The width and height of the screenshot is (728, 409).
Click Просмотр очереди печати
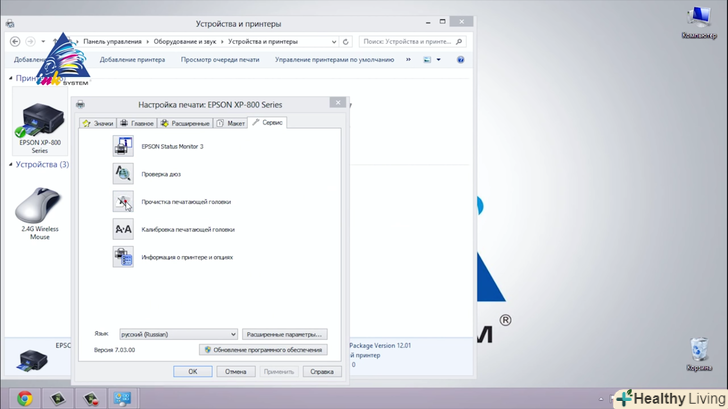coord(220,59)
